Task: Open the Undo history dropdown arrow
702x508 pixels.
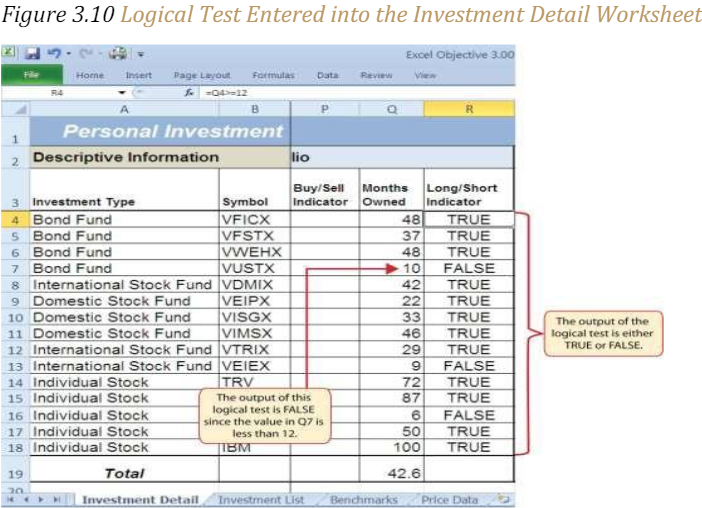Action: coord(69,54)
